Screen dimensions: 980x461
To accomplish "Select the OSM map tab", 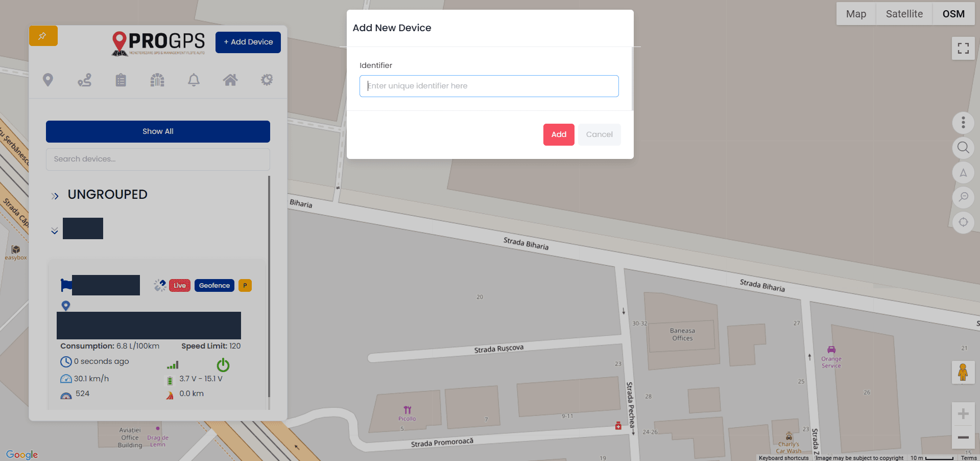I will coord(953,14).
